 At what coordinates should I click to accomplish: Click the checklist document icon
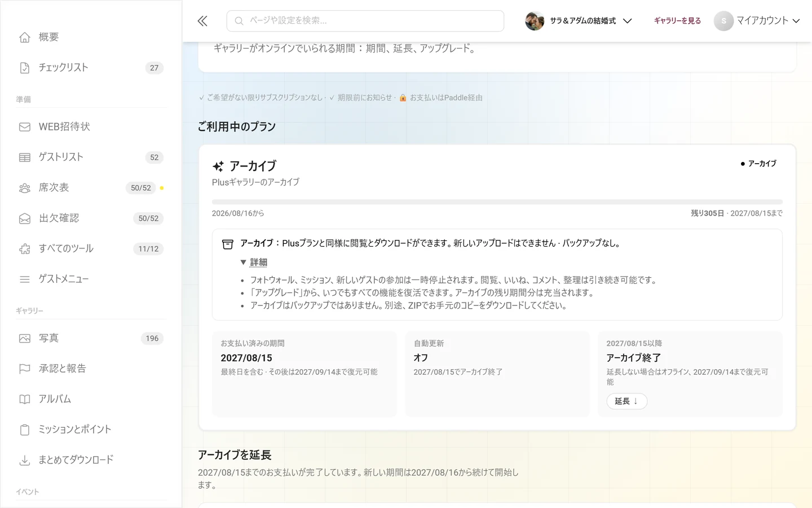click(25, 68)
